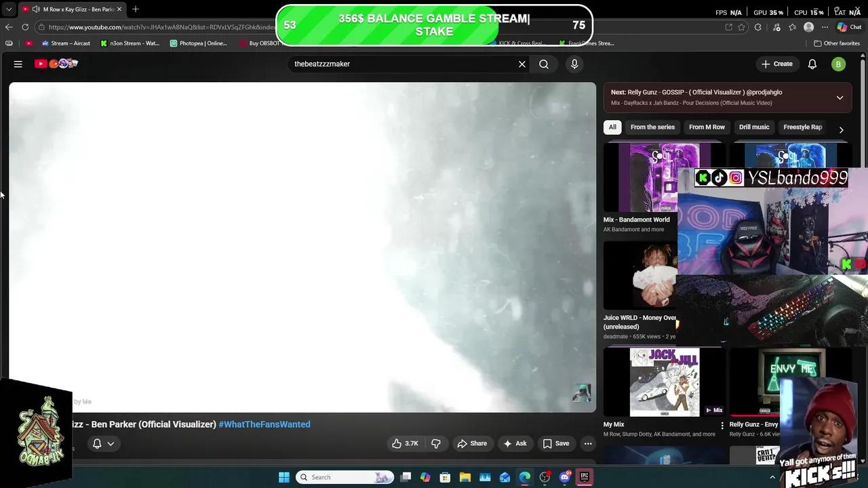Select the All filter chip
868x488 pixels.
pyautogui.click(x=612, y=127)
